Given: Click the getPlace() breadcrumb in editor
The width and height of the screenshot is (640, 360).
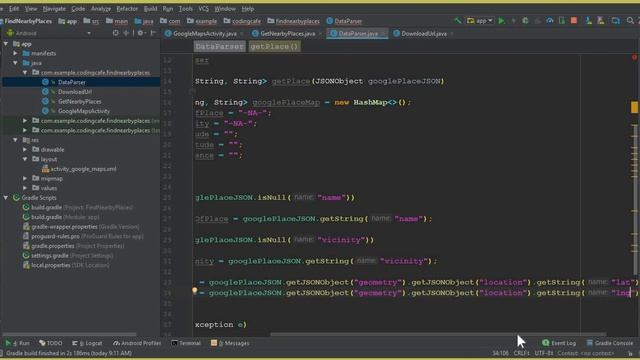Looking at the screenshot, I should point(274,47).
